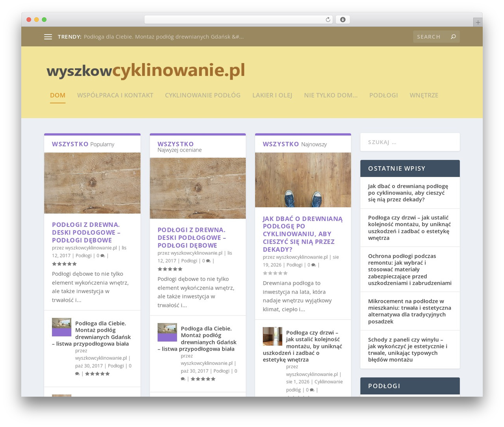Click the SZUKAJ sidebar search field

pyautogui.click(x=410, y=142)
